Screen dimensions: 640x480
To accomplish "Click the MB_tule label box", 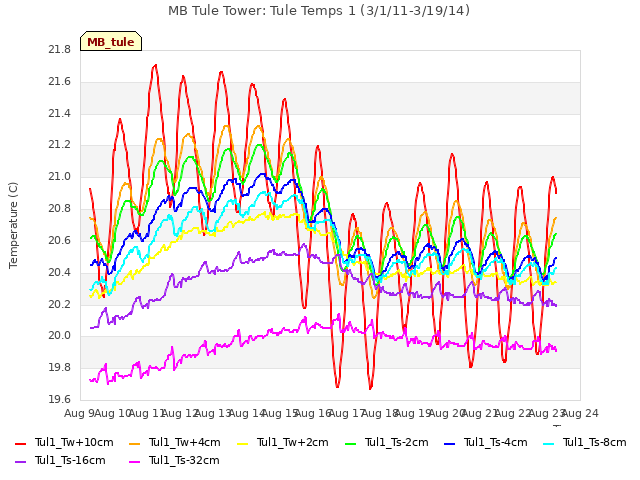I will pyautogui.click(x=111, y=41).
